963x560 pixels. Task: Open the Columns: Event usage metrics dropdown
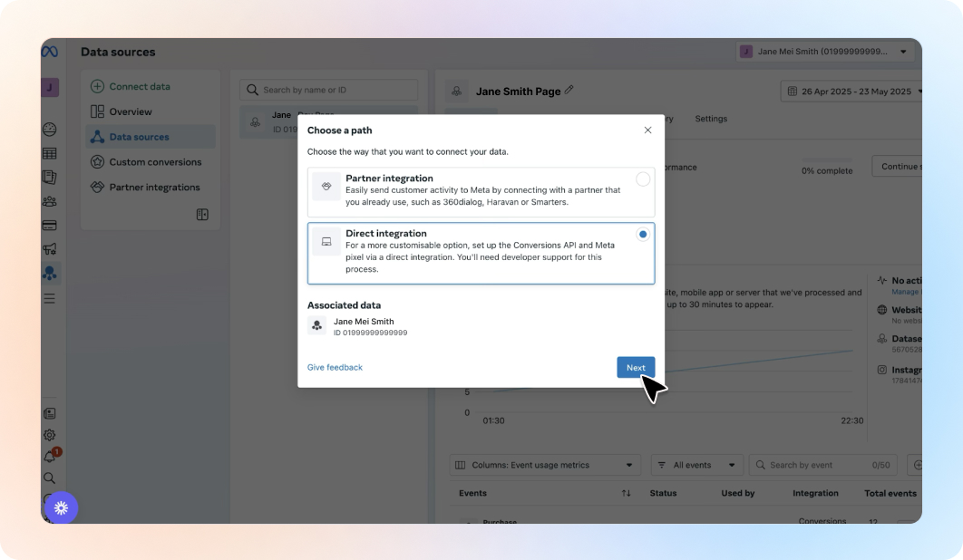click(x=545, y=465)
